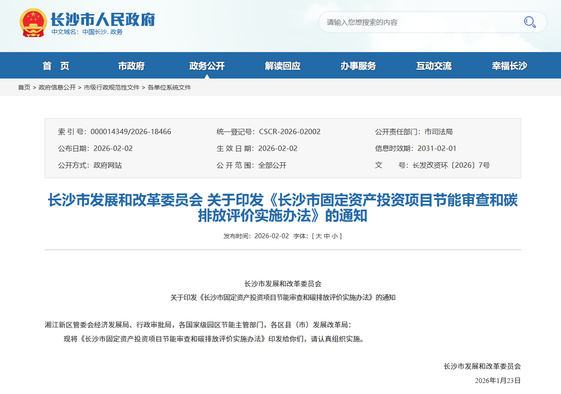The width and height of the screenshot is (561, 394).
Task: Click the validity date 2031-02-01
Action: point(437,148)
